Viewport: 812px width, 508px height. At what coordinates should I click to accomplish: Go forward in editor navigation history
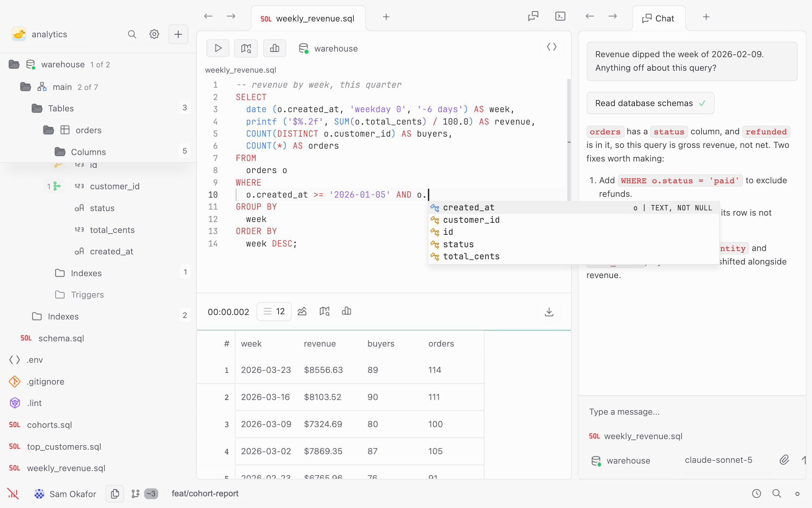coord(231,16)
